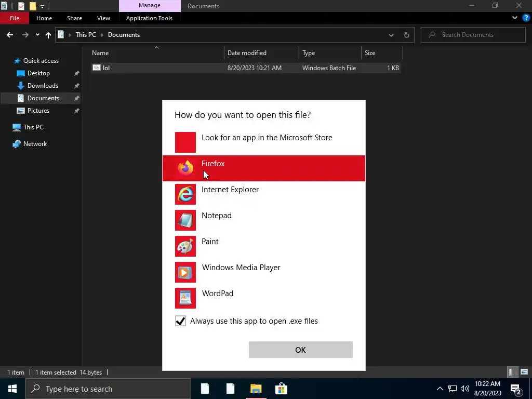Expand the ribbon with the chevron
Viewport: 532px width, 399px height.
pos(515,18)
